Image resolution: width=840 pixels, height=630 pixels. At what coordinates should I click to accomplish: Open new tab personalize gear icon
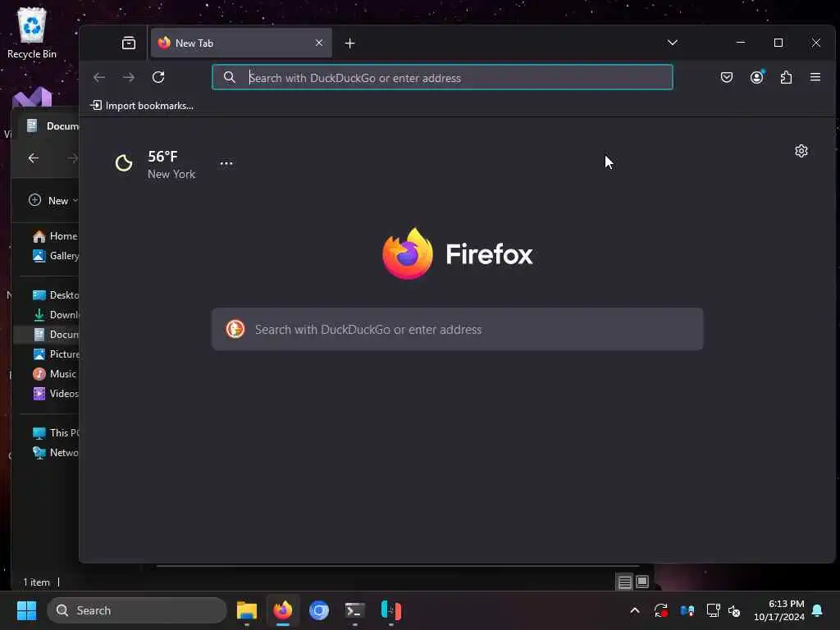click(x=801, y=151)
